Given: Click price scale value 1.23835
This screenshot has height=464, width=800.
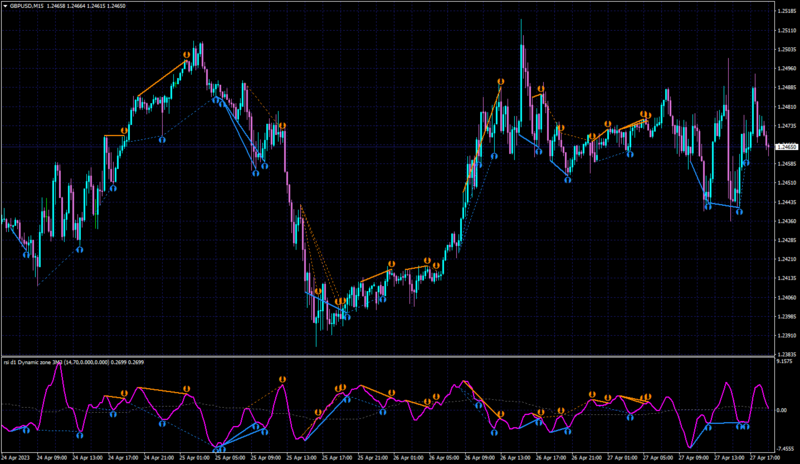Looking at the screenshot, I should [786, 354].
